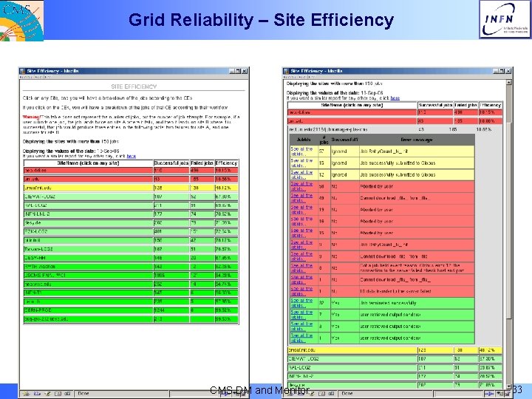
Task: Select RWTH-Aachen site in left window
Action: coord(88,266)
